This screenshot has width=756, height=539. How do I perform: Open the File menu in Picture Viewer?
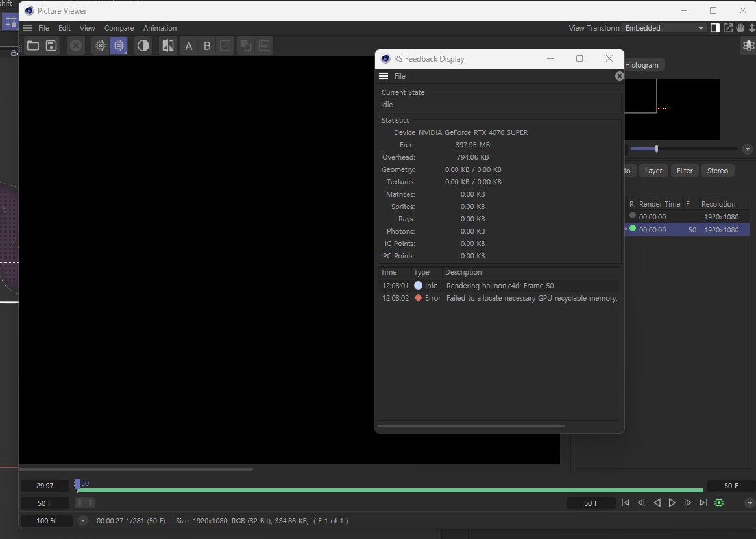click(43, 28)
